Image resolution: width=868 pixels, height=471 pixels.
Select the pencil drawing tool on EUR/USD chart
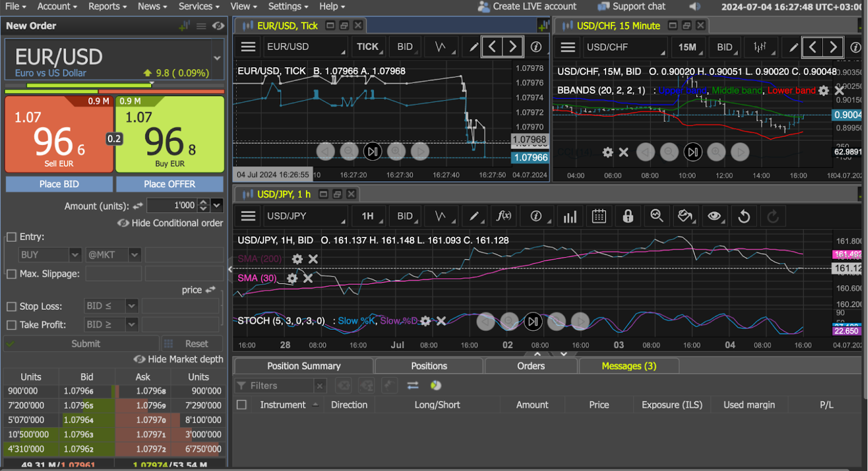tap(473, 47)
